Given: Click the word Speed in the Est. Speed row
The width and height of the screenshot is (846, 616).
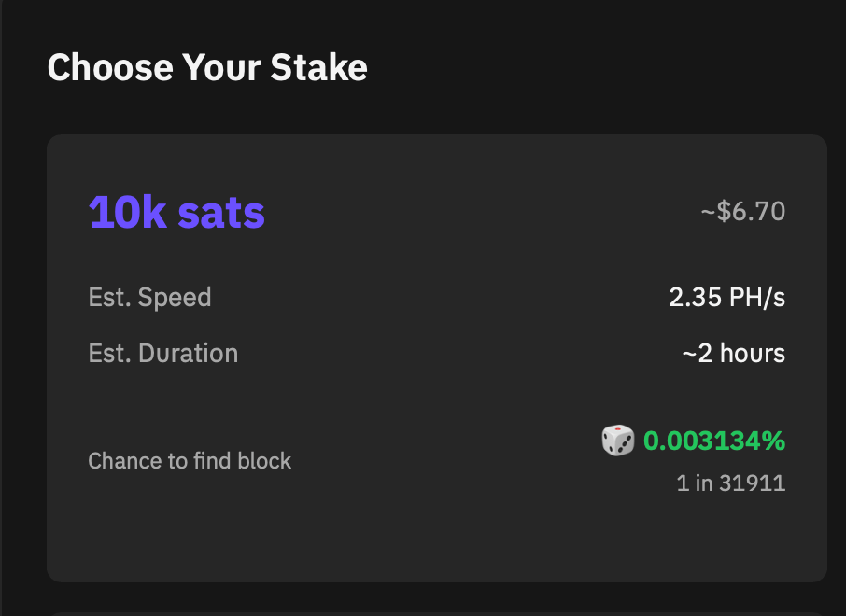Looking at the screenshot, I should coord(175,298).
